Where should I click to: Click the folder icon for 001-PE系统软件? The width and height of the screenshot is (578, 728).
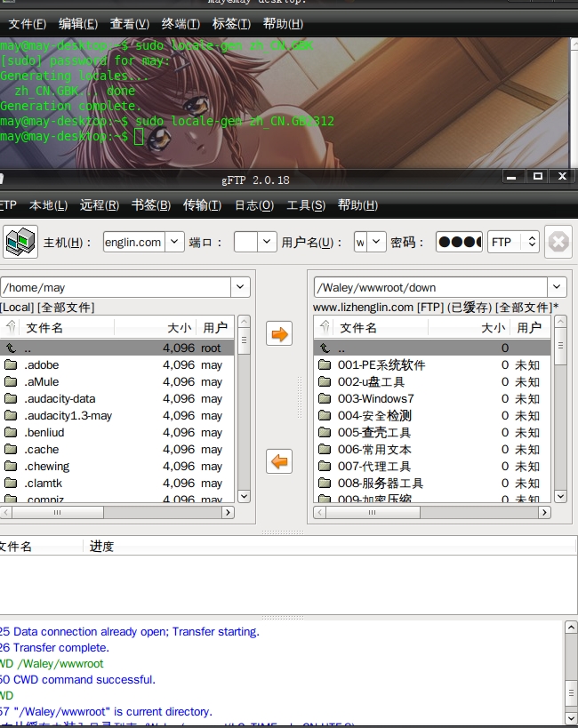325,365
